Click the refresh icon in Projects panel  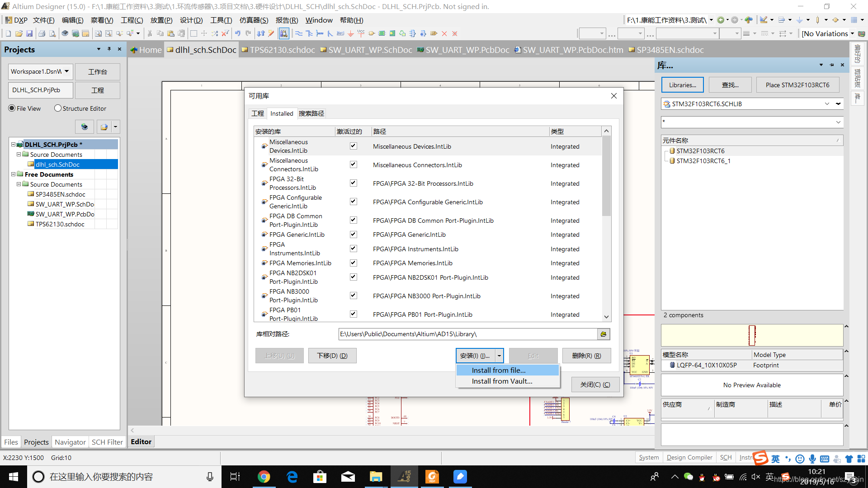pos(85,127)
